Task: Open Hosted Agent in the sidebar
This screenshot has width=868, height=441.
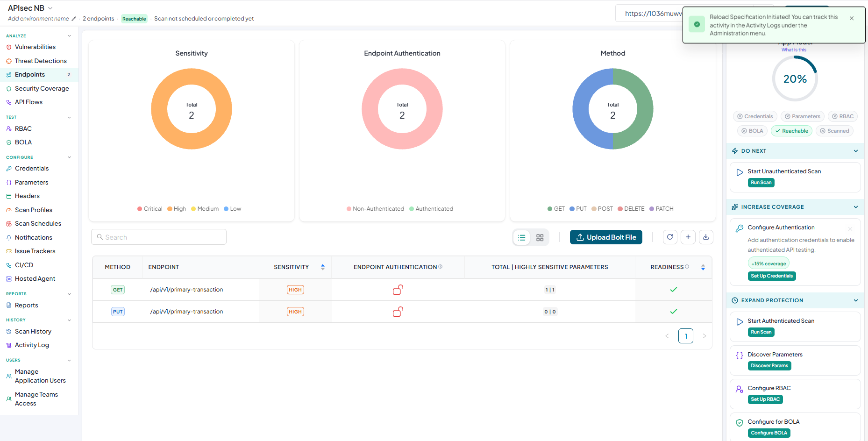Action: (35, 279)
